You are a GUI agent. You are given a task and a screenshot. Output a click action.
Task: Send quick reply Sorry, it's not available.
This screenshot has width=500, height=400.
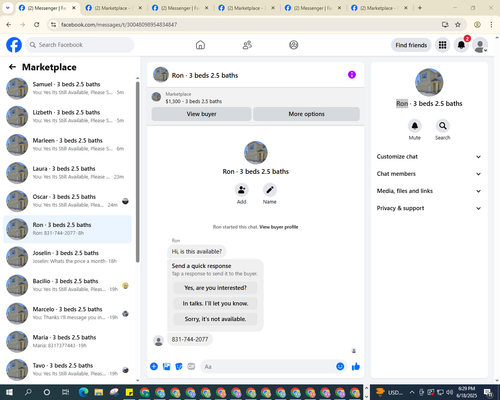215,319
